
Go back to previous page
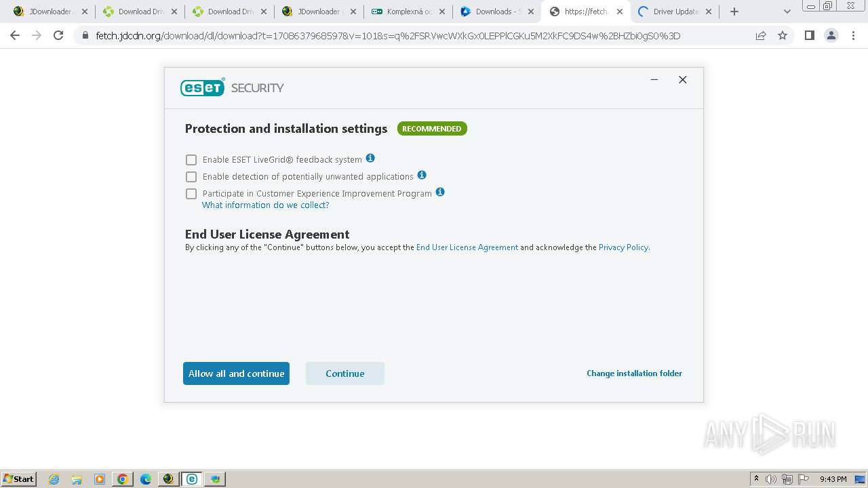coord(15,36)
